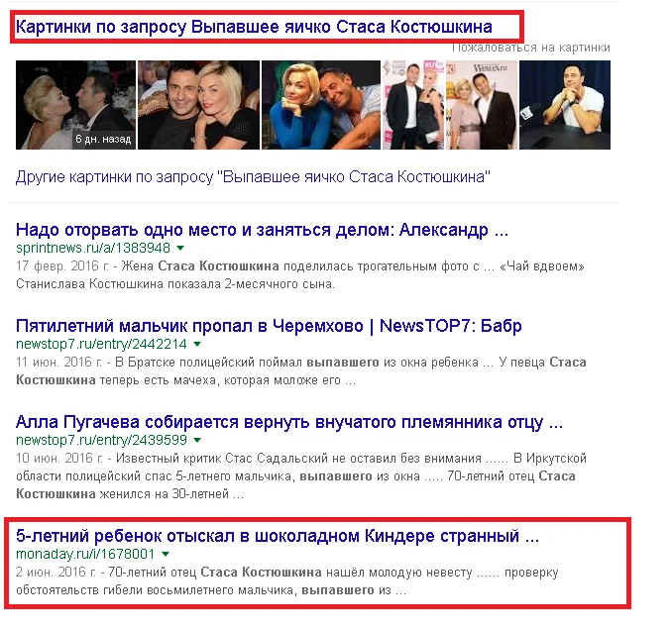Viewport: 672px width, 630px height.
Task: Open second image thumbnail of smiling couple
Action: click(x=198, y=105)
